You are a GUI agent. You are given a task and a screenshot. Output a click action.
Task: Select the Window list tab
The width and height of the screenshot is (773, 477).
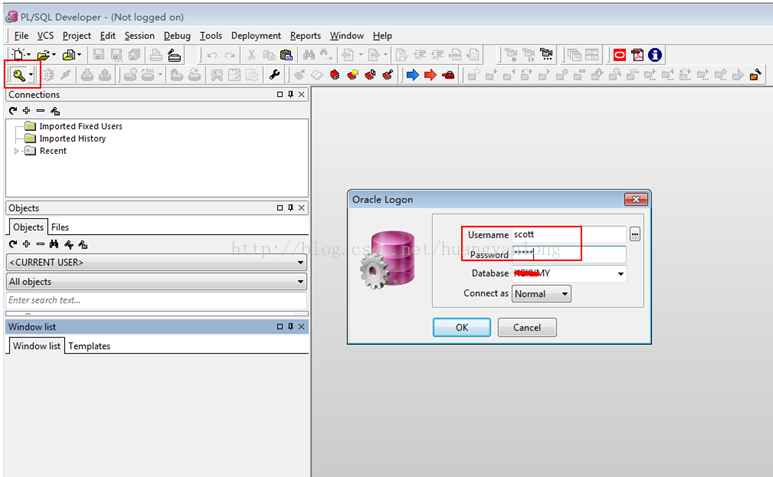coord(36,345)
